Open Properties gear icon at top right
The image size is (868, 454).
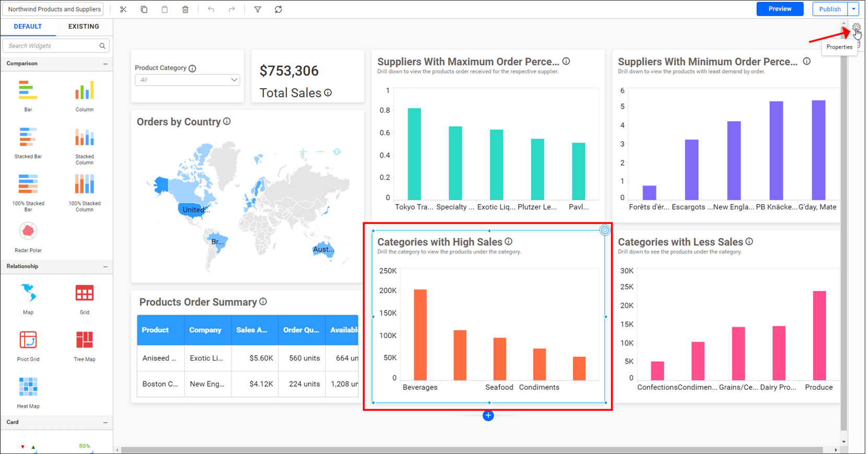pyautogui.click(x=856, y=28)
